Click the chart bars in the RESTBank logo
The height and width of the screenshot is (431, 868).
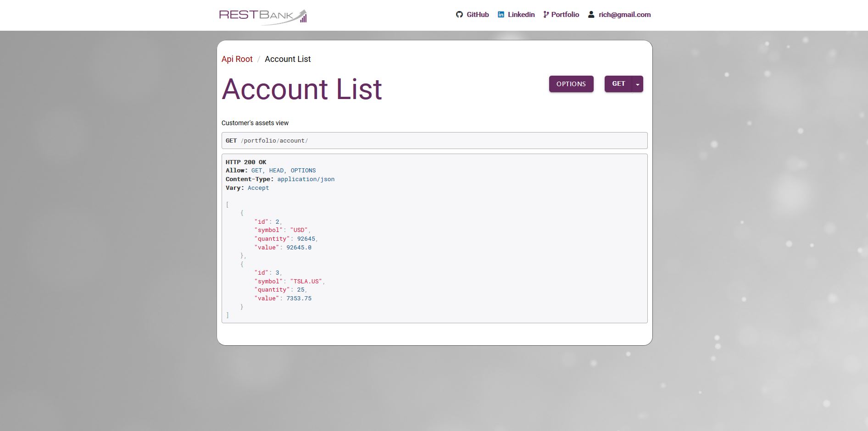303,18
